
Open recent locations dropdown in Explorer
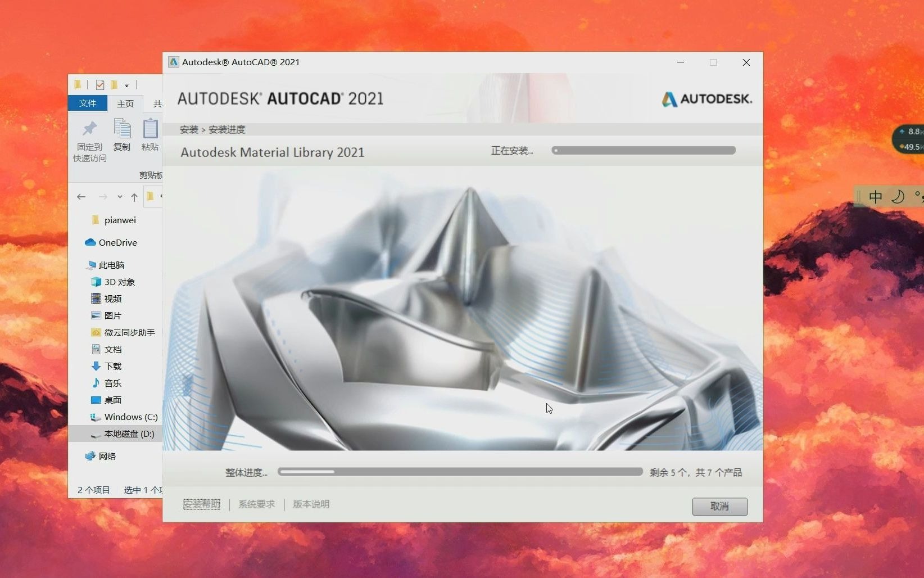(x=120, y=197)
